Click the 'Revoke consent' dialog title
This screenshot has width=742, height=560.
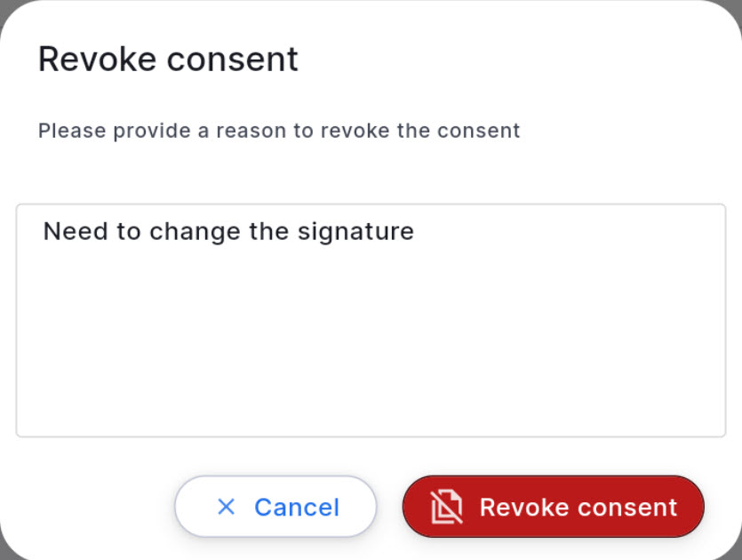coord(167,59)
